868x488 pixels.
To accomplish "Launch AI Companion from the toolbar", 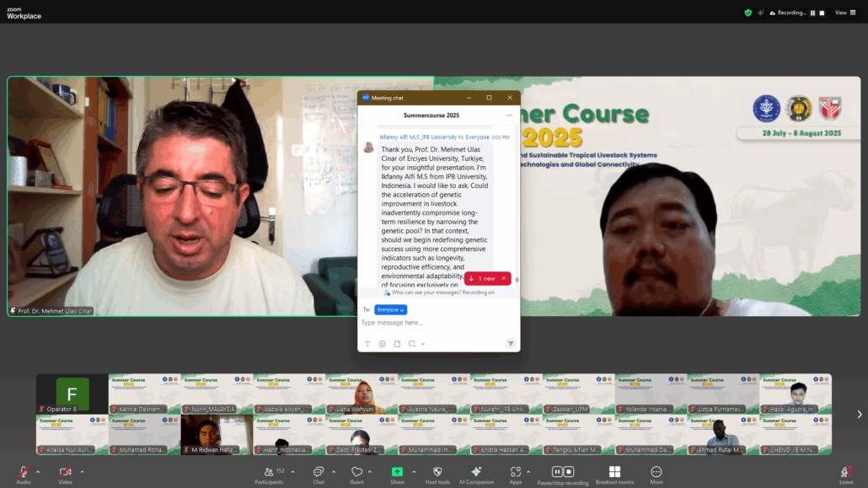I will tap(476, 472).
